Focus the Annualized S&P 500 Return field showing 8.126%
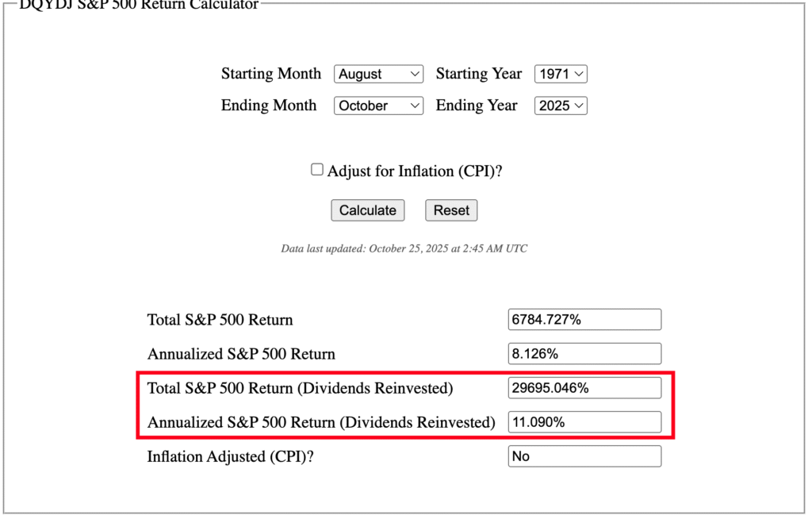Viewport: 812px width, 519px height. click(584, 354)
